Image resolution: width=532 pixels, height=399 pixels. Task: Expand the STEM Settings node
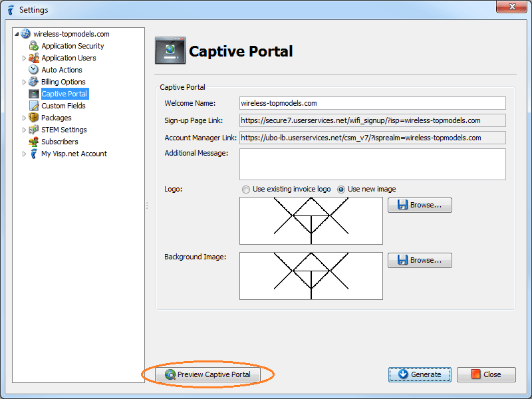(24, 130)
